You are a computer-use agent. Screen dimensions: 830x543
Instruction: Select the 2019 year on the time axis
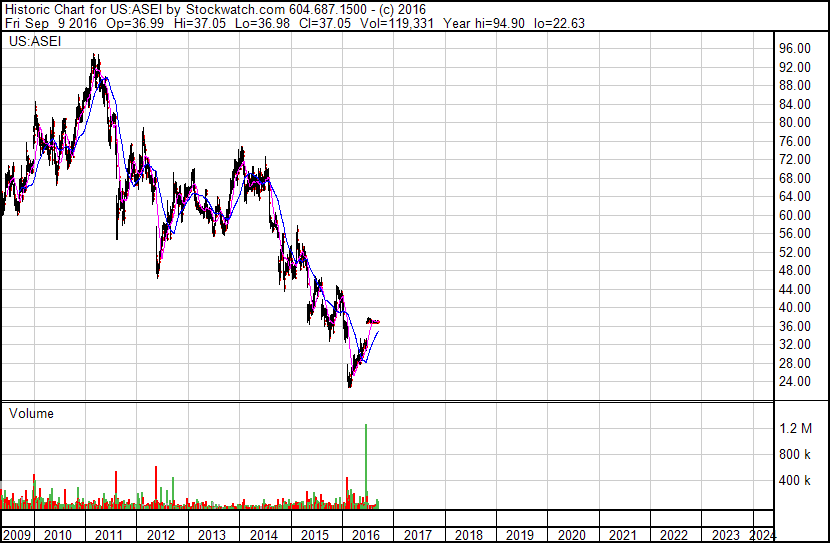(520, 535)
